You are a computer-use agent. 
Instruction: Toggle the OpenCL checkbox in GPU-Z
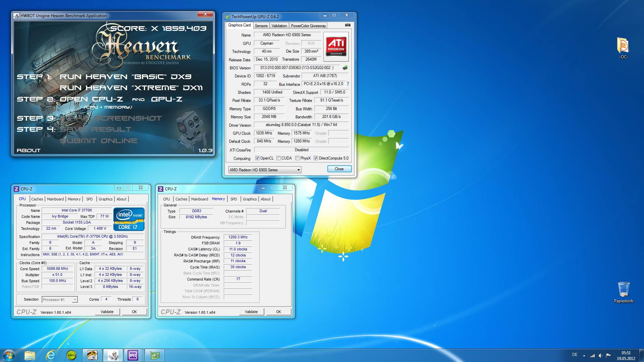pyautogui.click(x=257, y=158)
